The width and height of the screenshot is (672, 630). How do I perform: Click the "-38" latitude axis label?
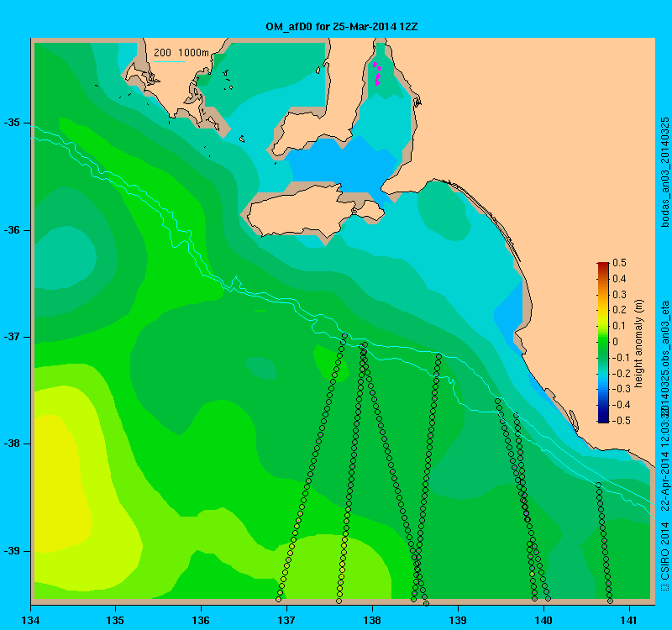(x=12, y=444)
